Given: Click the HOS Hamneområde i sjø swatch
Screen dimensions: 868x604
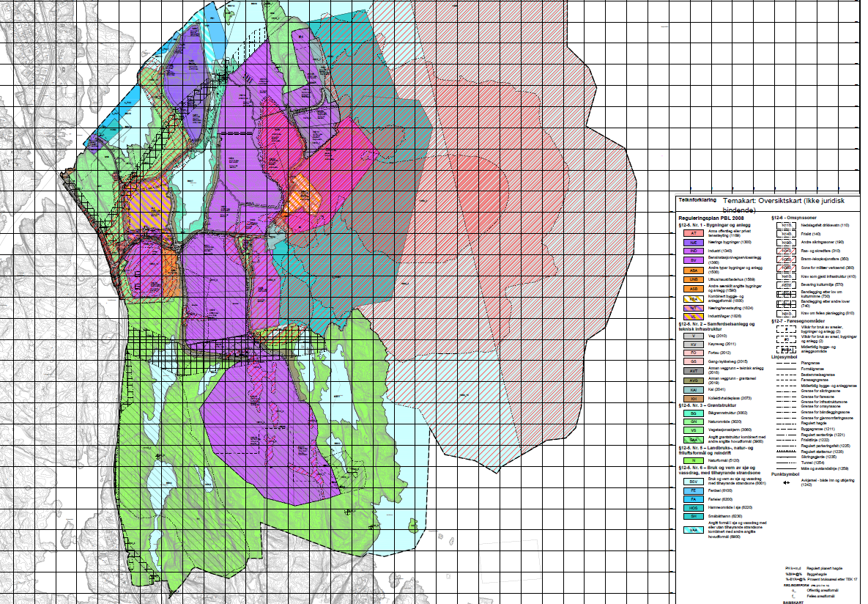Looking at the screenshot, I should click(x=693, y=507).
